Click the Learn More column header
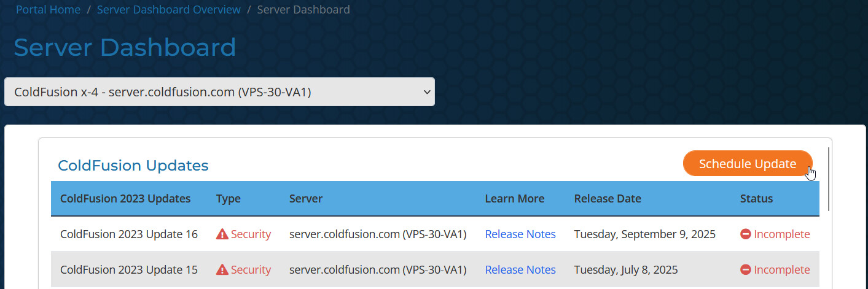The height and width of the screenshot is (289, 868). pos(514,199)
